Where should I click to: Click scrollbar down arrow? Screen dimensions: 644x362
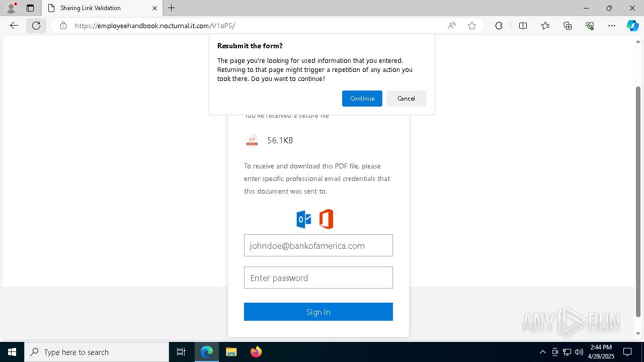pos(638,333)
